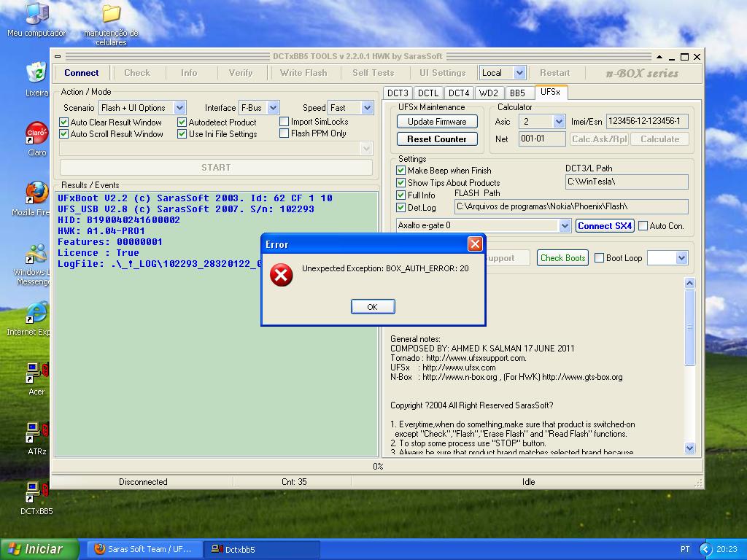Click the 0% progress bar
This screenshot has width=747, height=560.
pyautogui.click(x=377, y=467)
